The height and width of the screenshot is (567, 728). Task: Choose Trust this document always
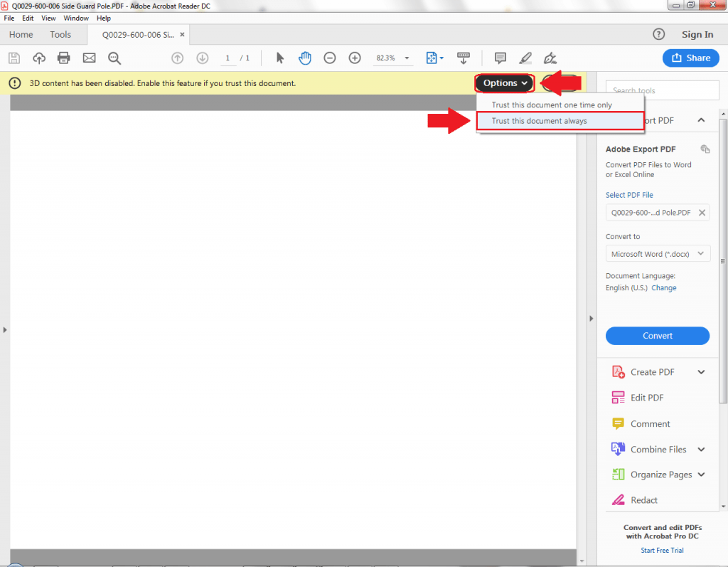[560, 122]
